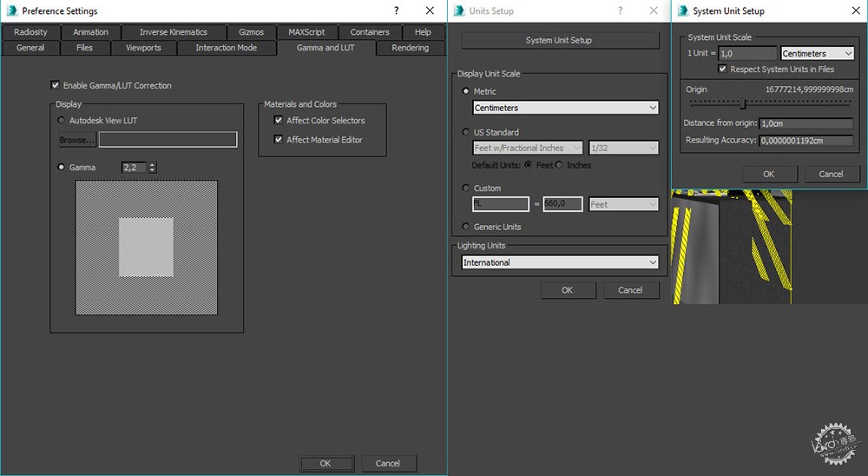This screenshot has width=868, height=476.
Task: Click 3ds Max logo in System Unit Setup title
Action: (683, 10)
